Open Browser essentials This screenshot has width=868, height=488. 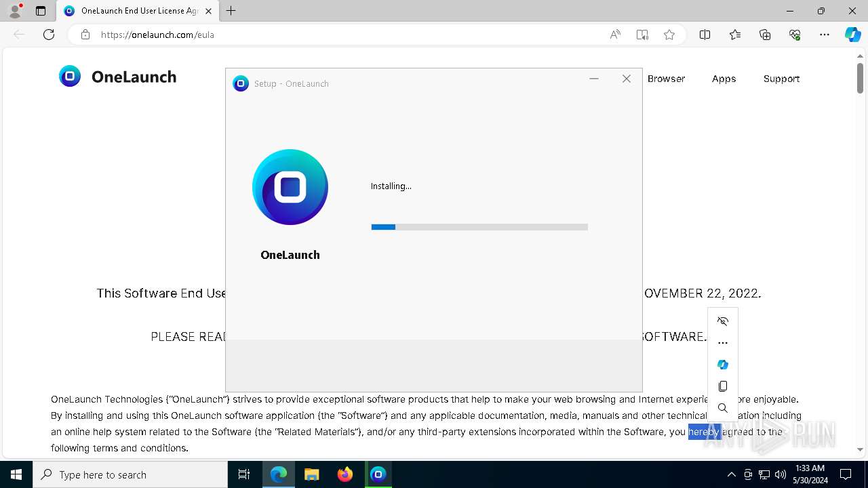(x=795, y=35)
